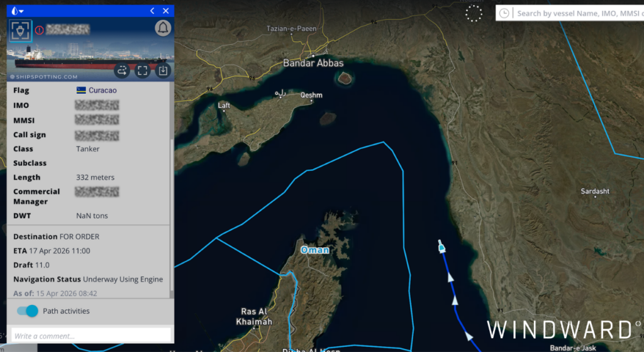
Task: Click the Ras Al Khaimah map label
Action: pos(254,316)
